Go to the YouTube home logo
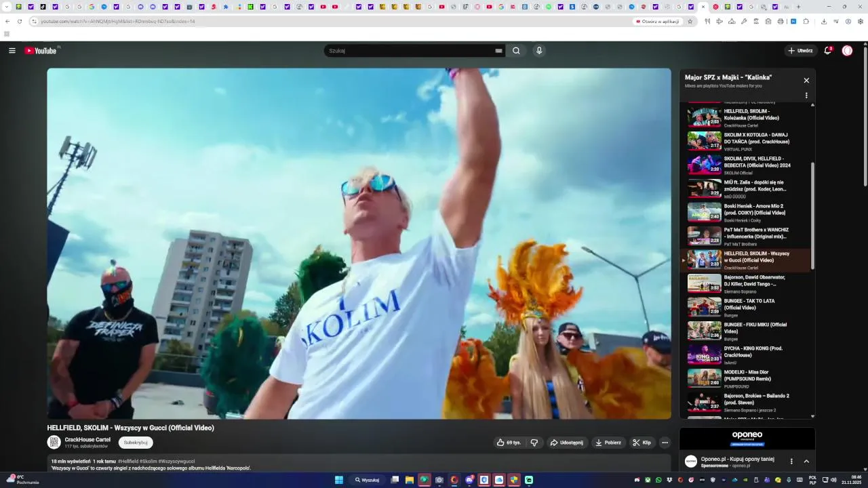This screenshot has width=868, height=488. pyautogui.click(x=42, y=51)
